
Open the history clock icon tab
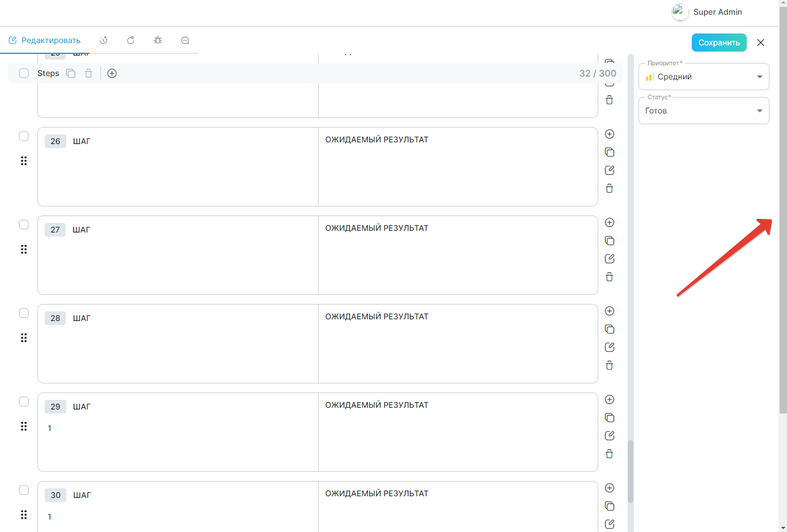103,40
